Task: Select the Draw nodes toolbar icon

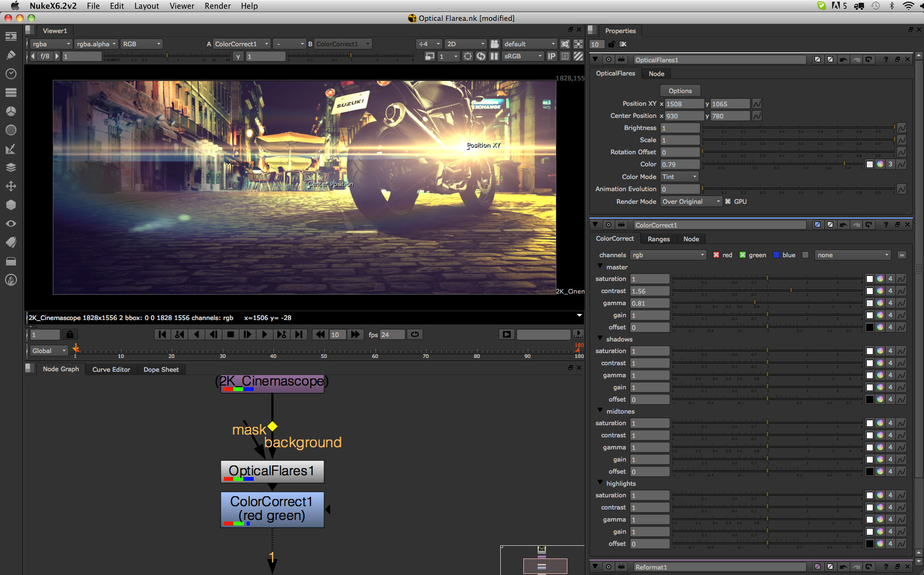Action: (11, 55)
